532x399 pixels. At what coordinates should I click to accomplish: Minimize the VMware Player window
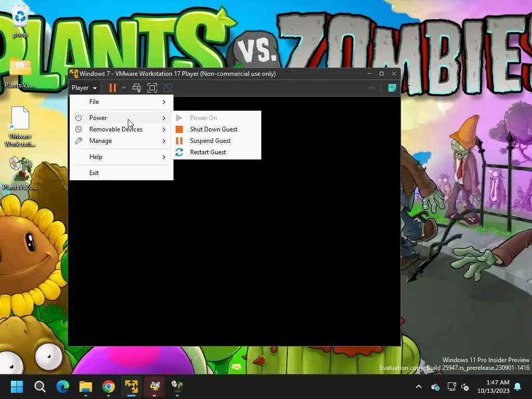point(369,73)
